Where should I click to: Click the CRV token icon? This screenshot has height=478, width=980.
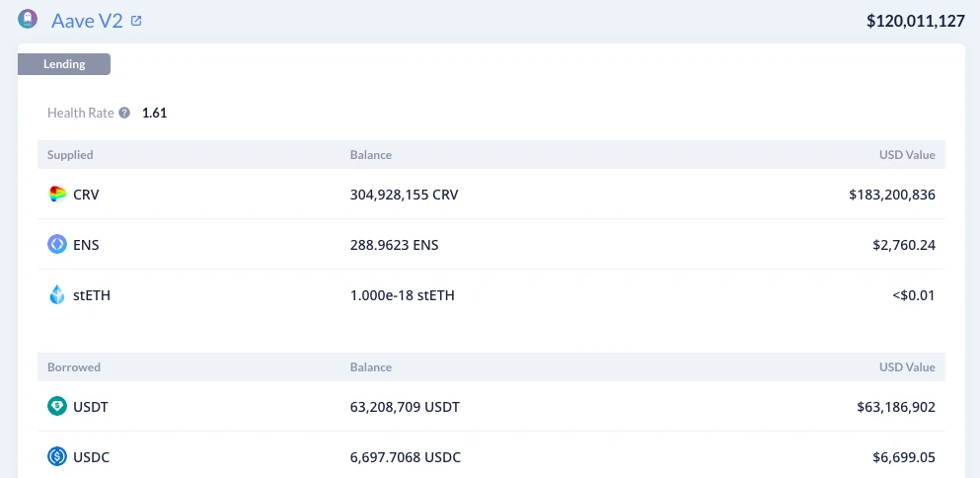(x=57, y=195)
